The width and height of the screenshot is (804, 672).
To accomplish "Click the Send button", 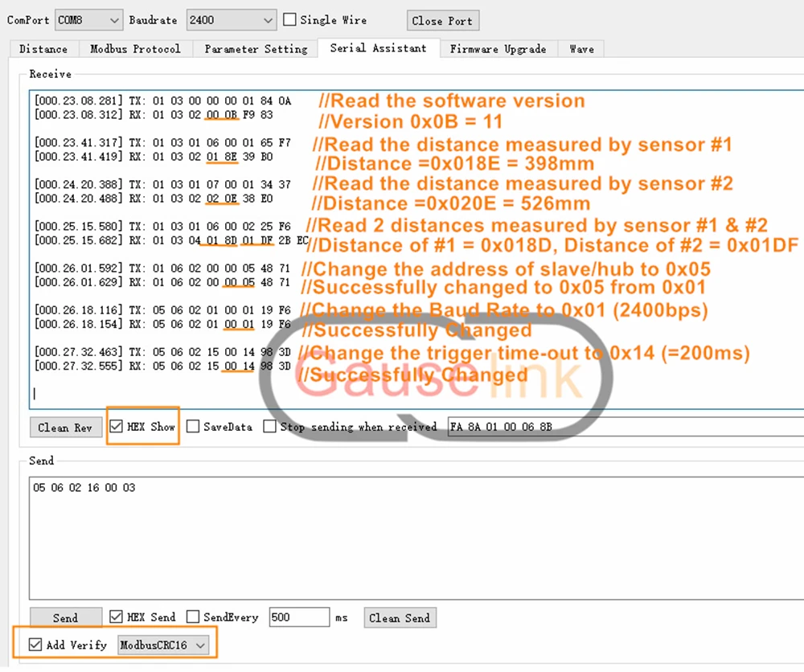I will pyautogui.click(x=65, y=617).
